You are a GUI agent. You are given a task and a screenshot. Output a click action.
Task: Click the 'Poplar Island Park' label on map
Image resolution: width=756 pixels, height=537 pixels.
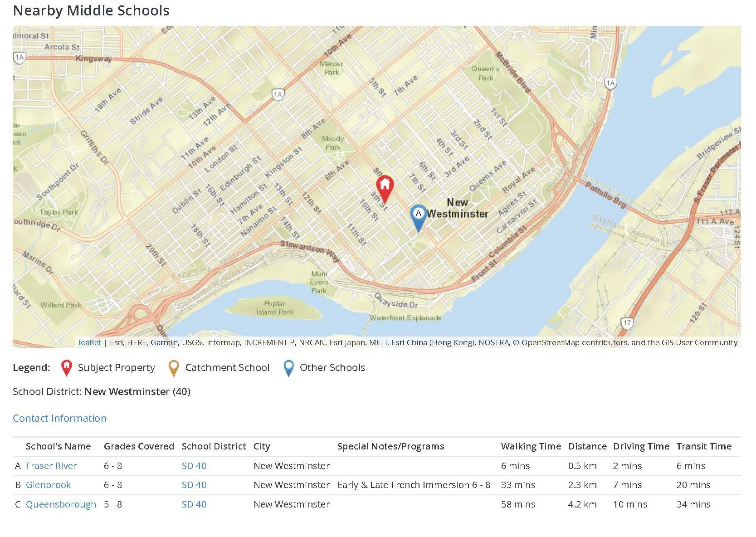point(275,308)
